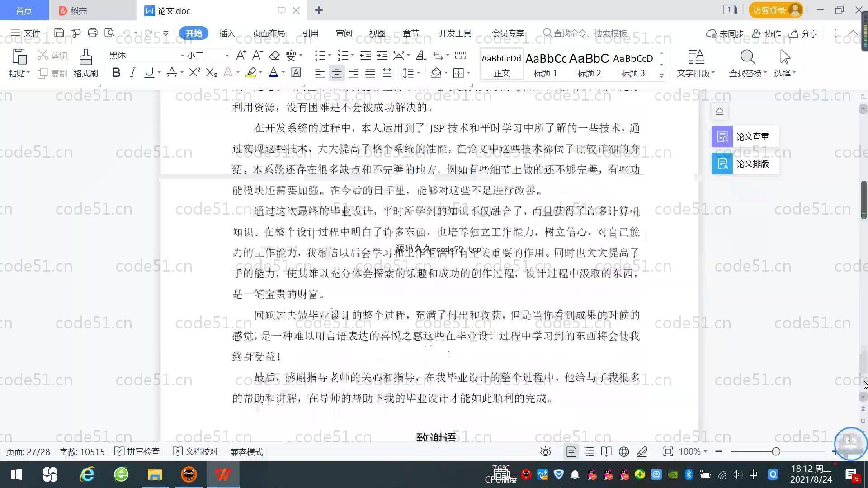Toggle eye protection mode icon in status bar

coord(546,452)
